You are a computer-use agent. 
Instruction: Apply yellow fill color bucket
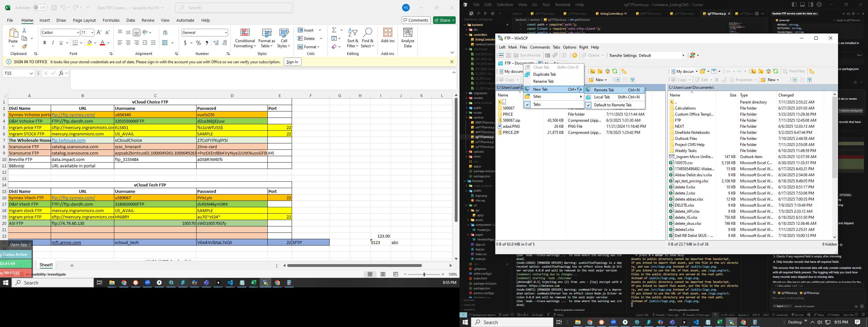tap(89, 43)
